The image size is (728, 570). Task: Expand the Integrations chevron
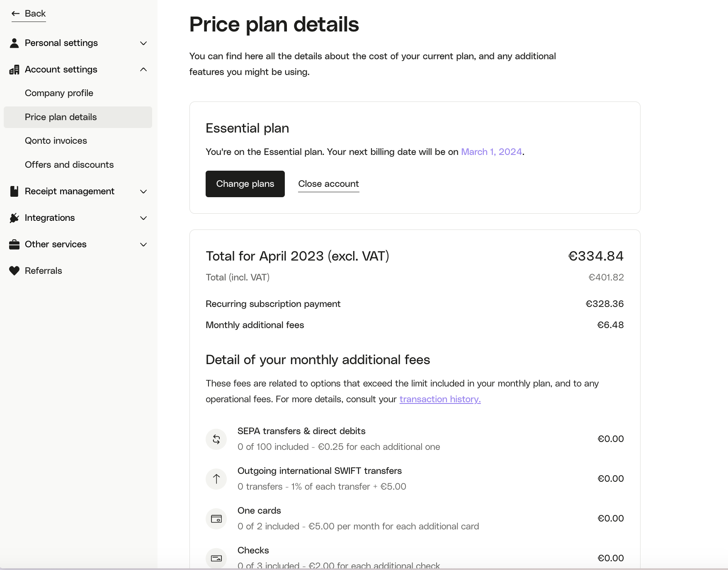[143, 218]
